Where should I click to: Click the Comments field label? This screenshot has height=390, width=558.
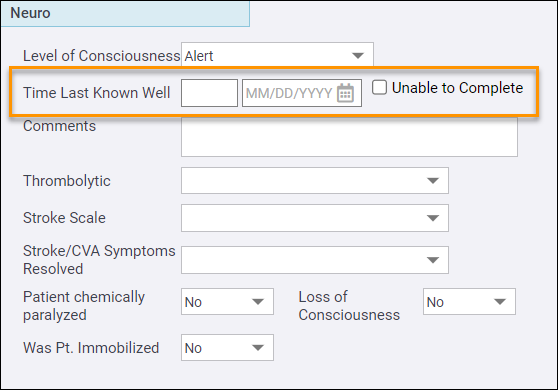59,126
